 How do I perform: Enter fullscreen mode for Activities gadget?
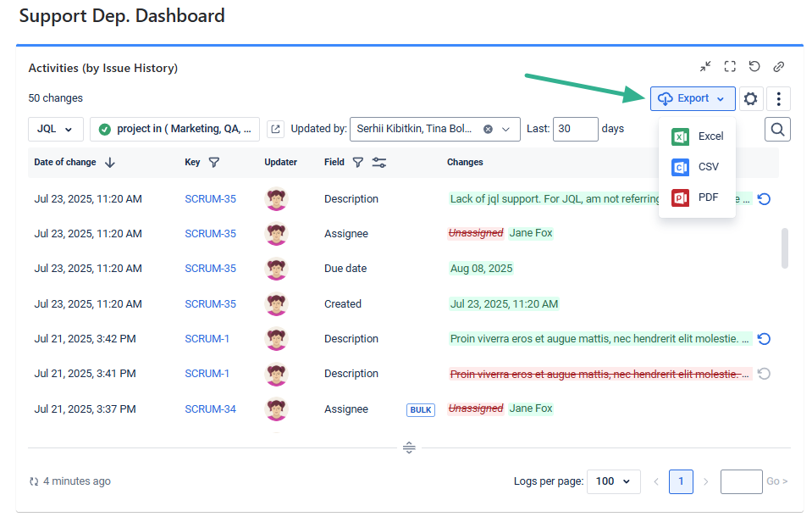tap(730, 67)
